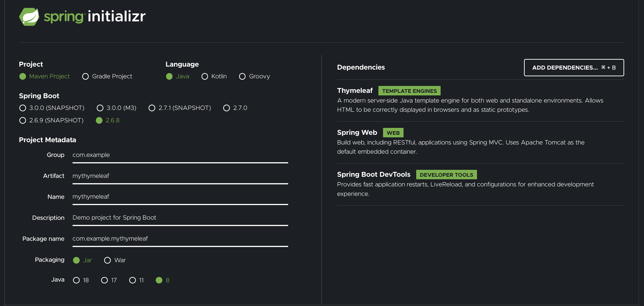644x306 pixels.
Task: Focus the Artifact text field
Action: (x=180, y=176)
